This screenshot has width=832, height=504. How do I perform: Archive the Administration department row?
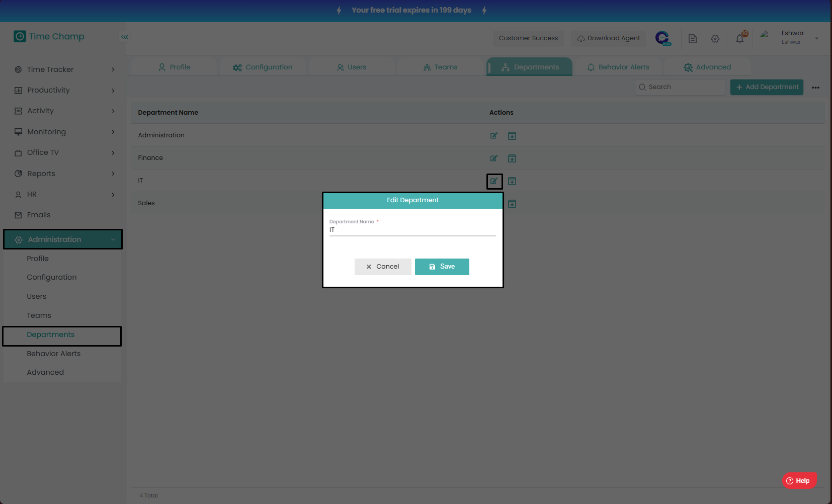512,136
